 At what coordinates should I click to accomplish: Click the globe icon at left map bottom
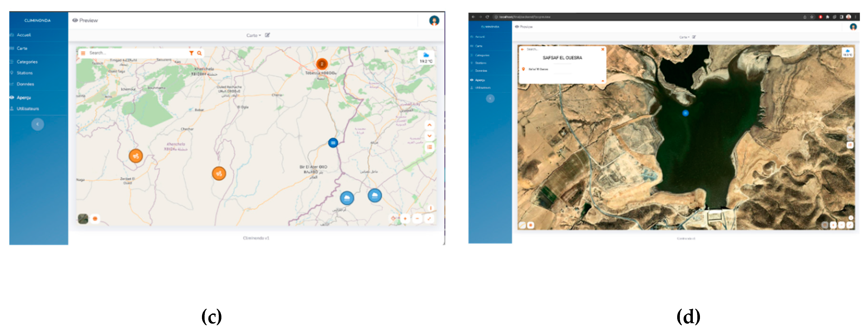pos(95,219)
